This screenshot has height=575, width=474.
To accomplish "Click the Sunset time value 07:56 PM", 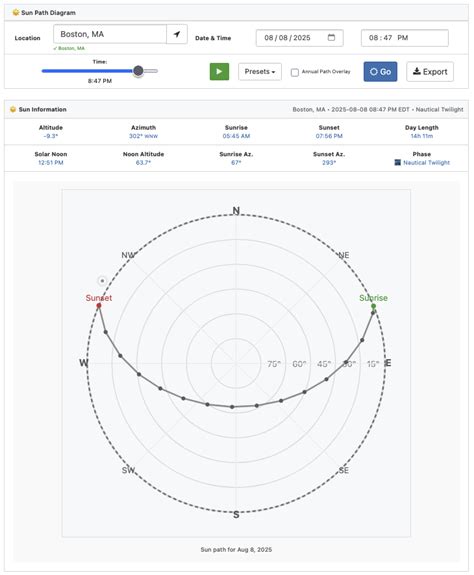I will tap(329, 136).
